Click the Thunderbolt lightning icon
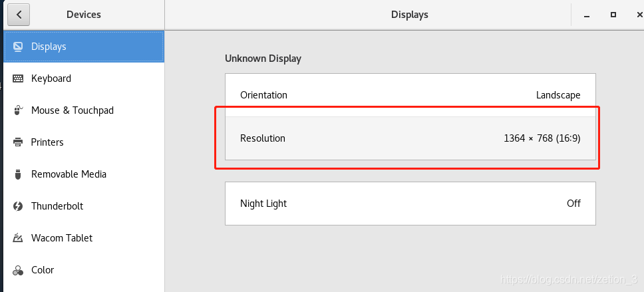The width and height of the screenshot is (644, 292). pos(18,206)
